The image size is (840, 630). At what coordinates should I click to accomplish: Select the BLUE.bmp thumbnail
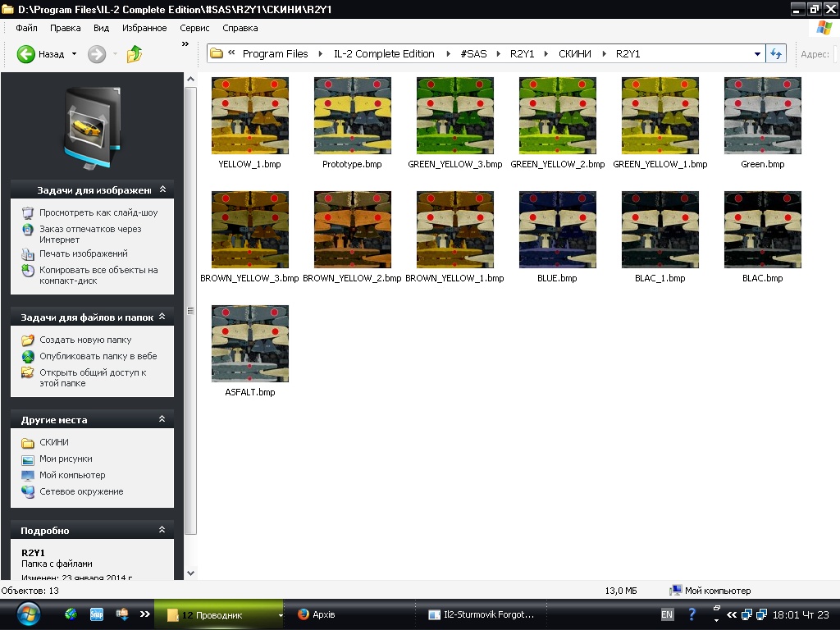(x=558, y=230)
